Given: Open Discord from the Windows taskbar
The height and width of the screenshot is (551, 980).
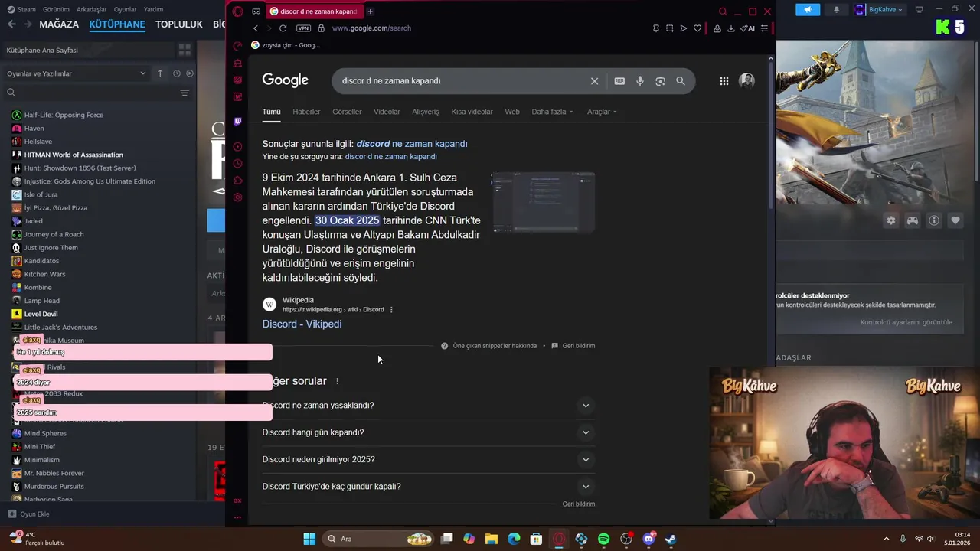Looking at the screenshot, I should click(648, 539).
